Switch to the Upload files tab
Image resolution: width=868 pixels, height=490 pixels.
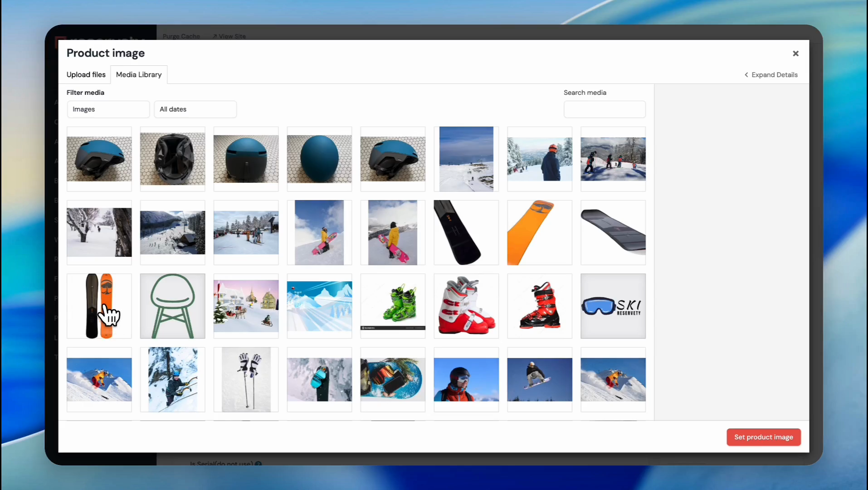click(86, 74)
